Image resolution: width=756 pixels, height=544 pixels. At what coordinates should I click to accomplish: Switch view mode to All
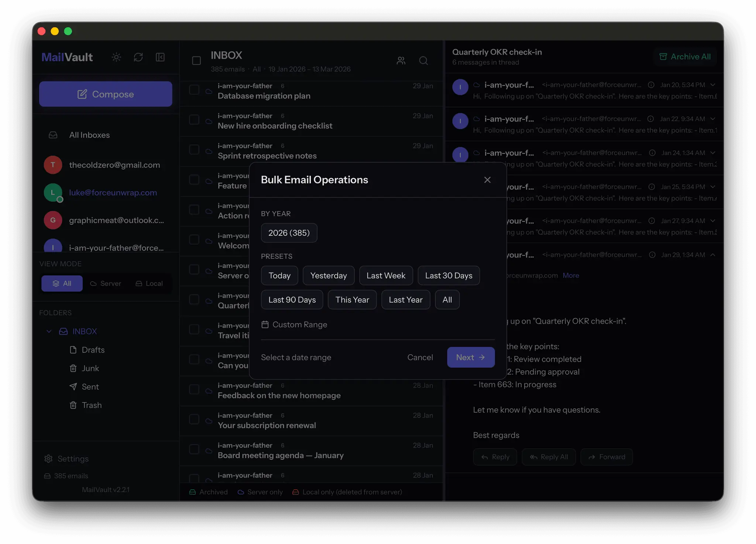pyautogui.click(x=62, y=283)
